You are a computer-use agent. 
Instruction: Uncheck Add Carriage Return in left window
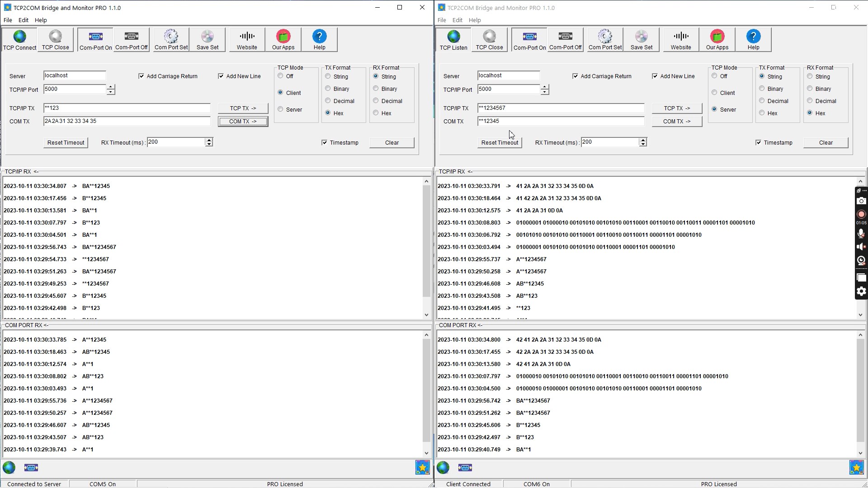coord(142,76)
